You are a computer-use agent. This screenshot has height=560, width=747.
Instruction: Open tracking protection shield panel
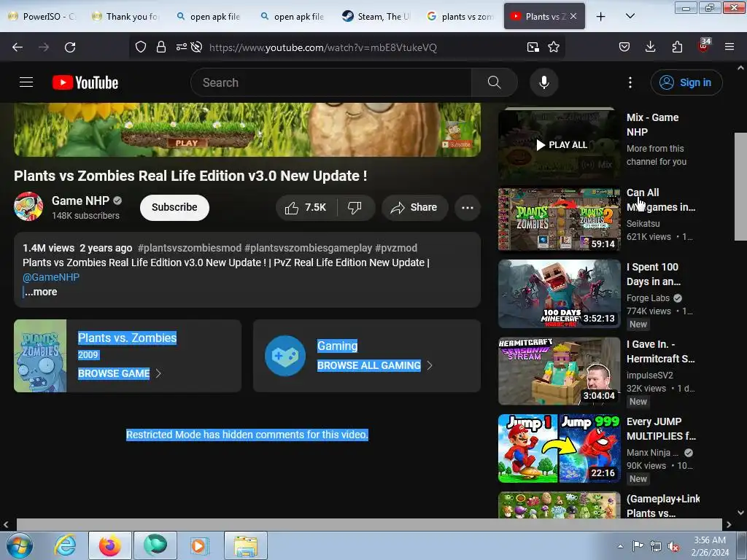pos(141,47)
